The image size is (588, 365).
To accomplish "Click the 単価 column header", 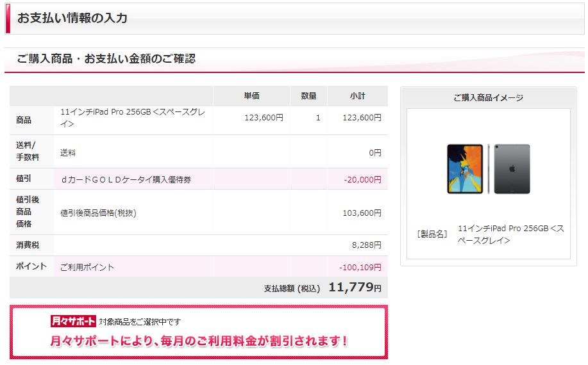I will pyautogui.click(x=251, y=96).
